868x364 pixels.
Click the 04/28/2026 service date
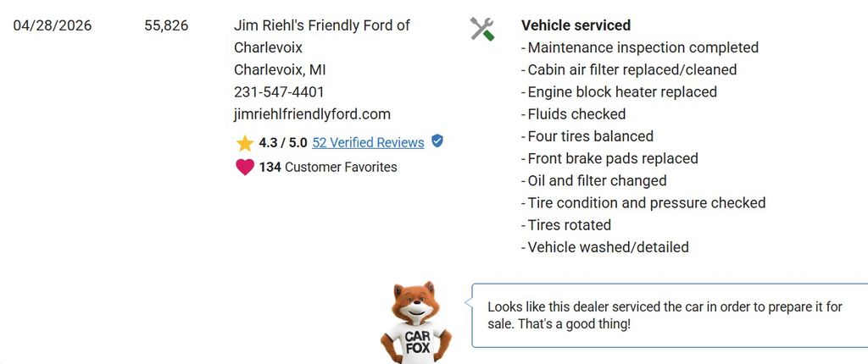(x=53, y=25)
